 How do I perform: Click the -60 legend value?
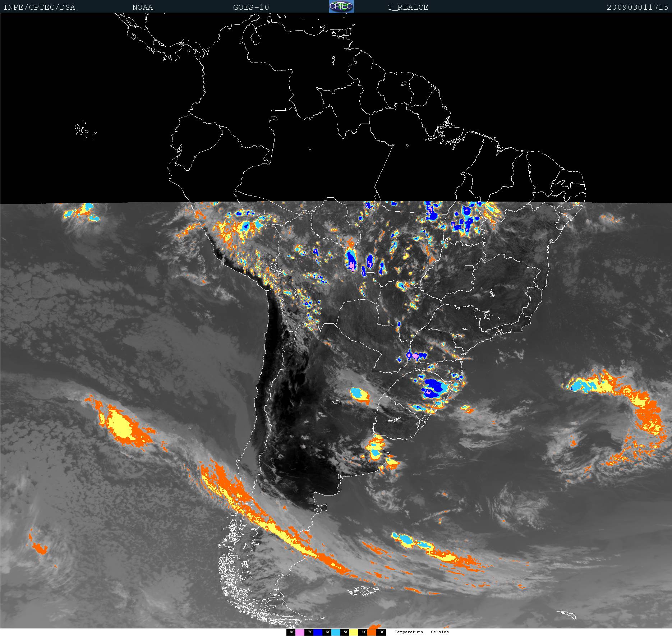327,632
